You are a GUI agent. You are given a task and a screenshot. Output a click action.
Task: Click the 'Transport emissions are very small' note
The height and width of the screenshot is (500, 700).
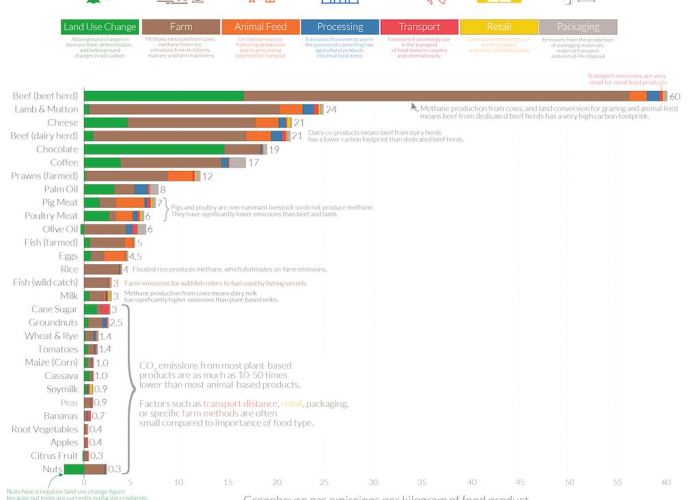click(627, 79)
